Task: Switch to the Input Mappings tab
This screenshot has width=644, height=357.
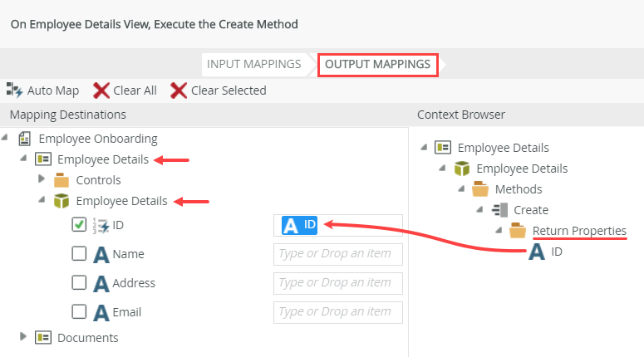Action: 253,64
